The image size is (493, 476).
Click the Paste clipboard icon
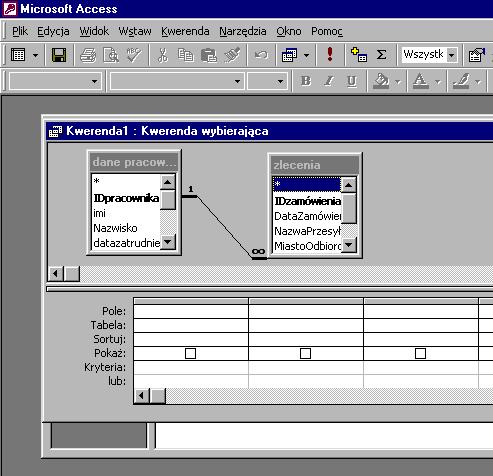coord(209,55)
